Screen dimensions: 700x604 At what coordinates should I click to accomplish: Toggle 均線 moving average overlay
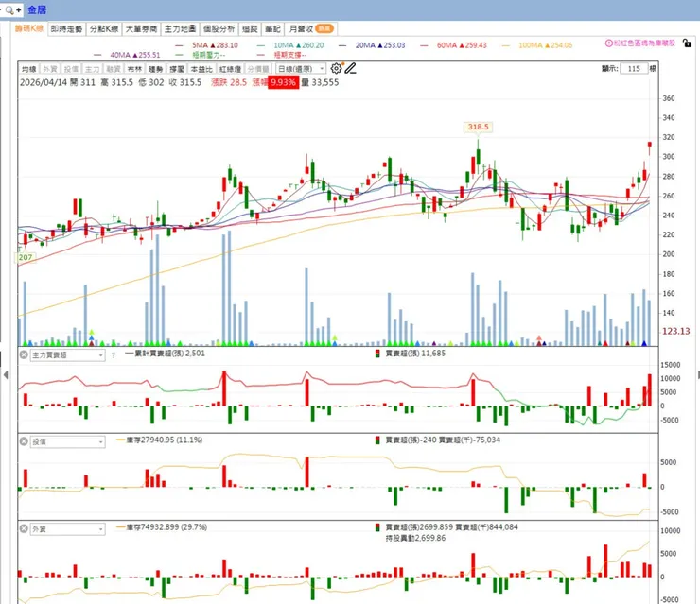coord(29,69)
